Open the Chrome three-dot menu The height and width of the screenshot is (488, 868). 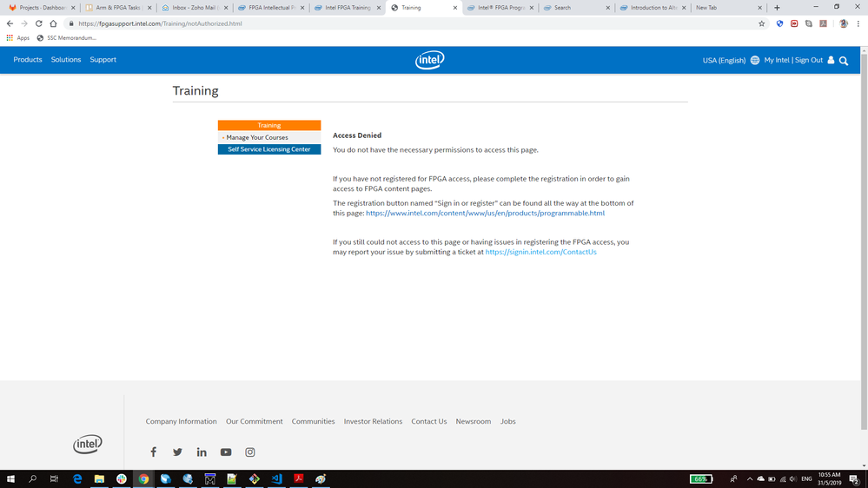pos(858,23)
